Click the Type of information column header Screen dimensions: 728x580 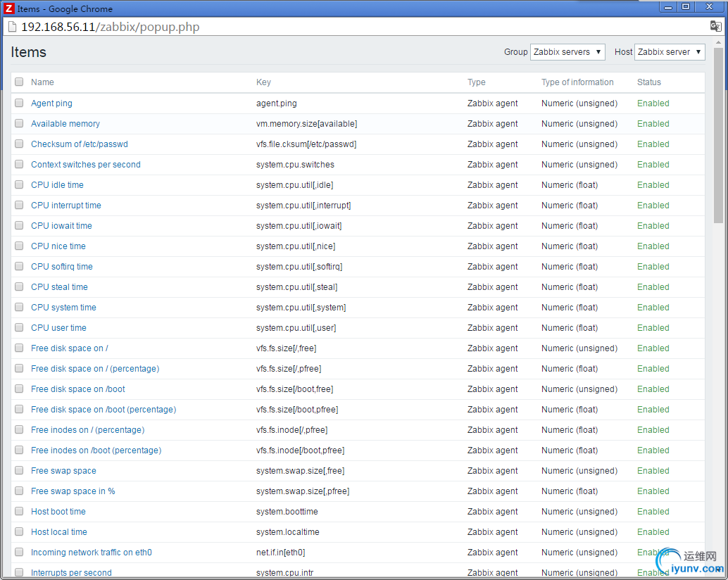(x=577, y=82)
